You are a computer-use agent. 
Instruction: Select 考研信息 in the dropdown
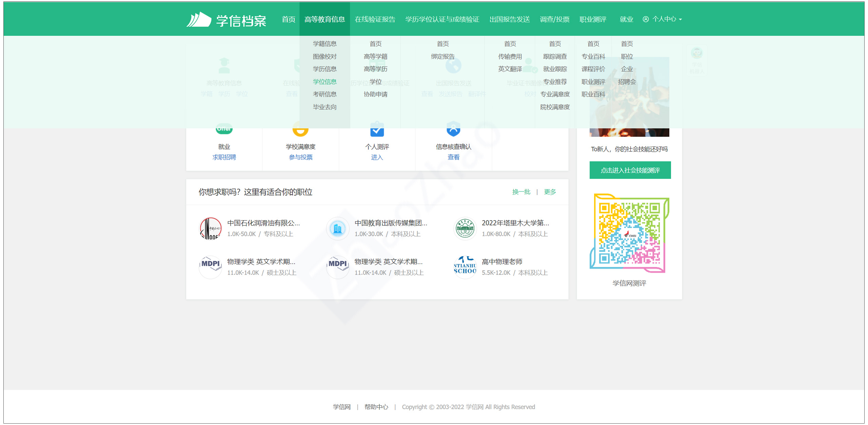tap(324, 94)
